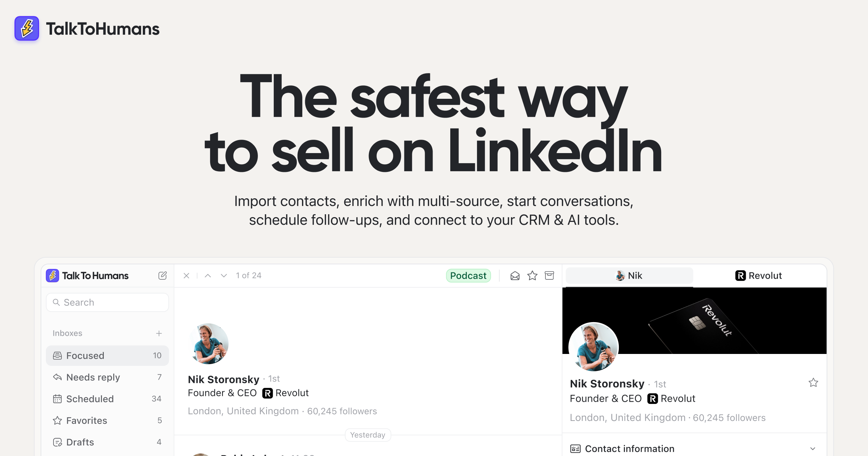The image size is (868, 456).
Task: Open the Needs reply inbox
Action: pos(107,377)
